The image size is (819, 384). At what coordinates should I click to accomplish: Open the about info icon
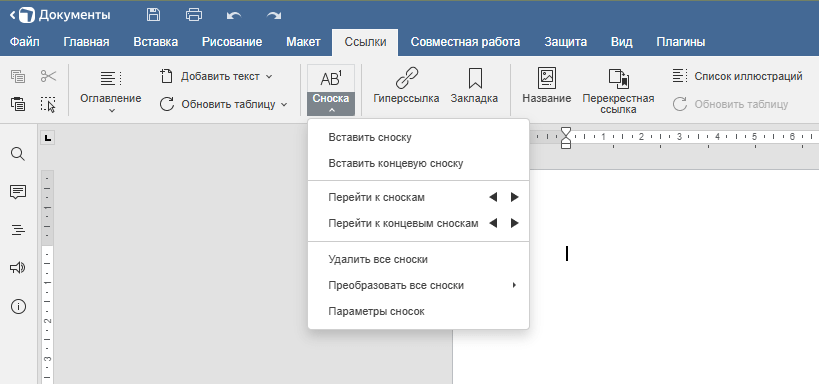[18, 307]
